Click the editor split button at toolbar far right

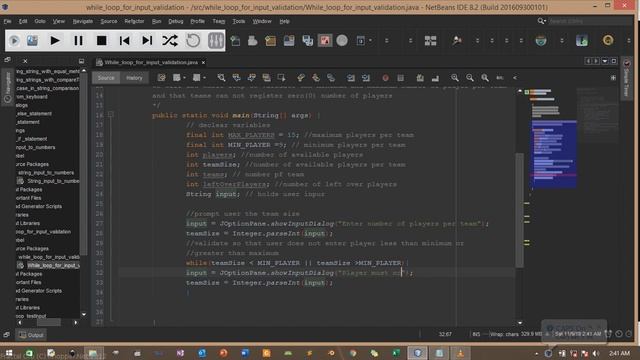(613, 78)
